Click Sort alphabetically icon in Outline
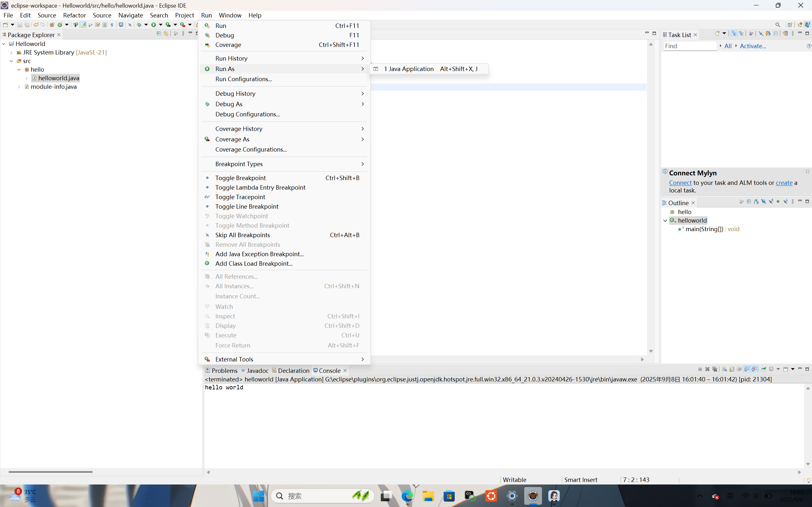The image size is (812, 507). pyautogui.click(x=756, y=202)
